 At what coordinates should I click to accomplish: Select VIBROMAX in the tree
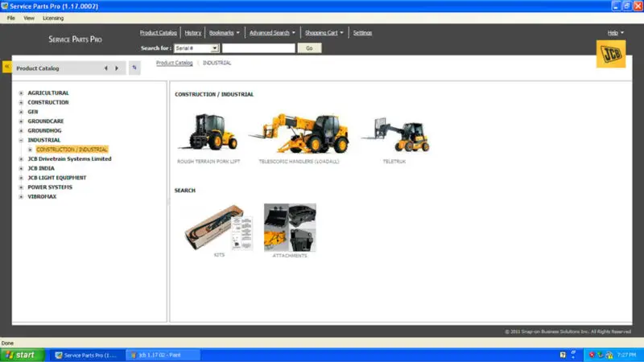pyautogui.click(x=42, y=197)
